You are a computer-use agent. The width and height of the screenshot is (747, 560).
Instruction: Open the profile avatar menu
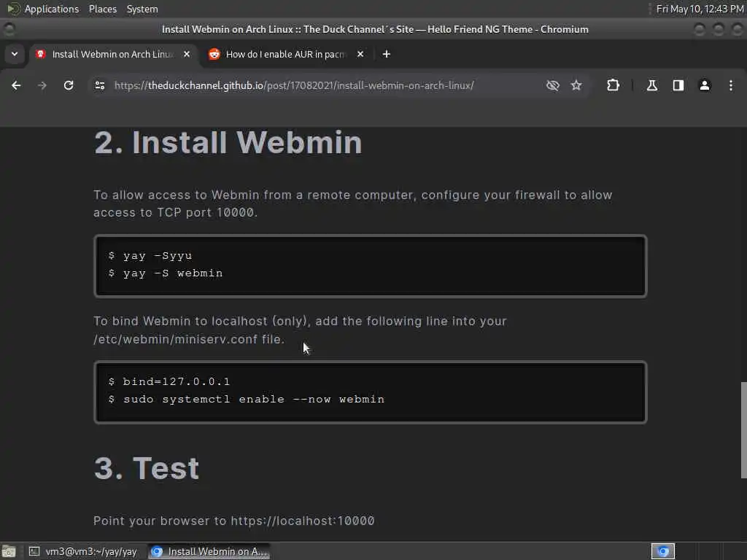705,85
